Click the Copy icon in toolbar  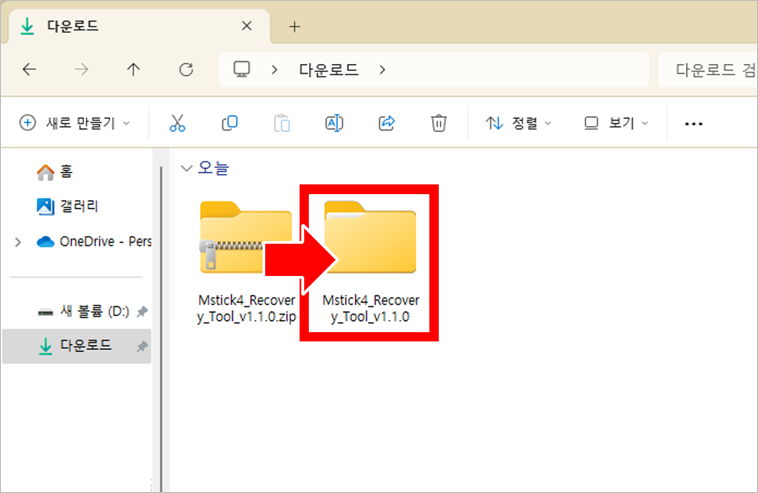[x=230, y=123]
